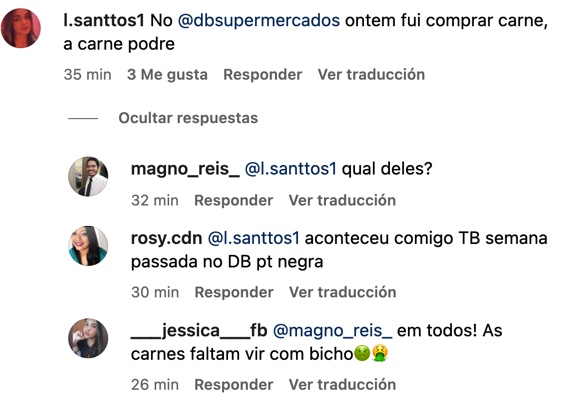Translate magno_reis_ reply with Ver traducción

pos(342,200)
